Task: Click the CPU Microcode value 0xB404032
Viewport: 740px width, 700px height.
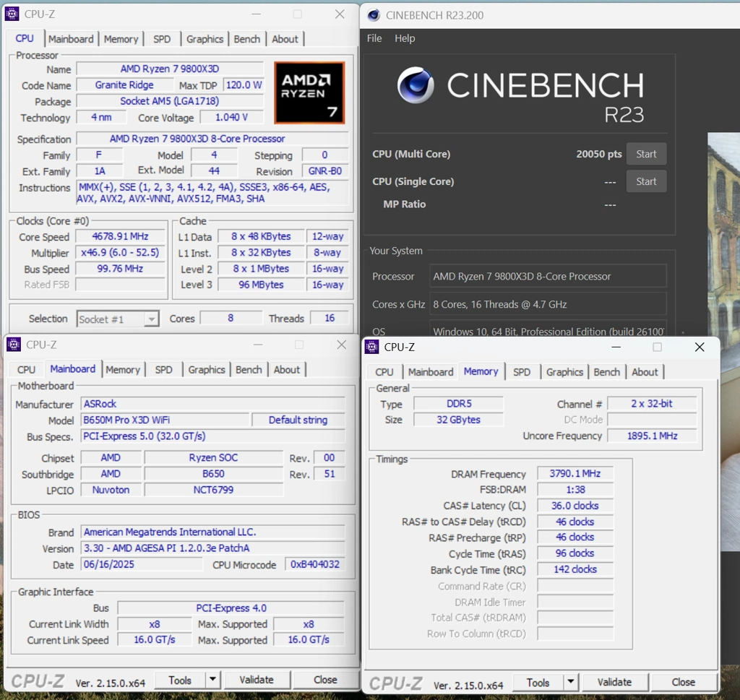Action: click(x=315, y=565)
